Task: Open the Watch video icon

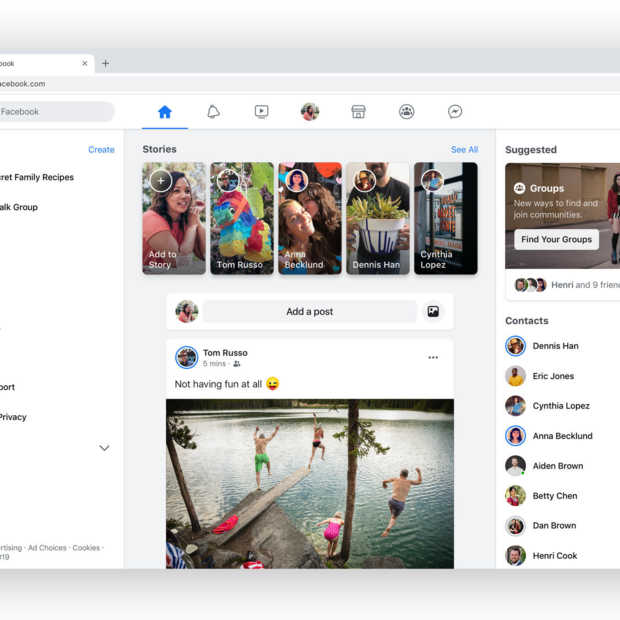Action: point(261,112)
